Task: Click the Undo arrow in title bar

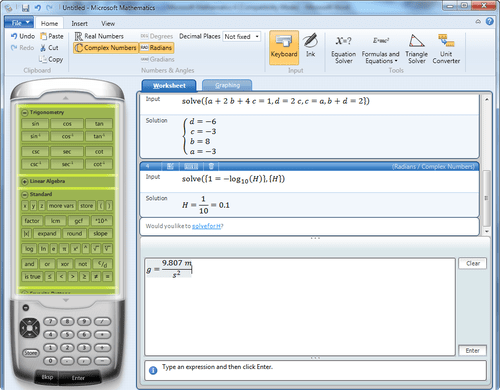Action: tap(38, 7)
